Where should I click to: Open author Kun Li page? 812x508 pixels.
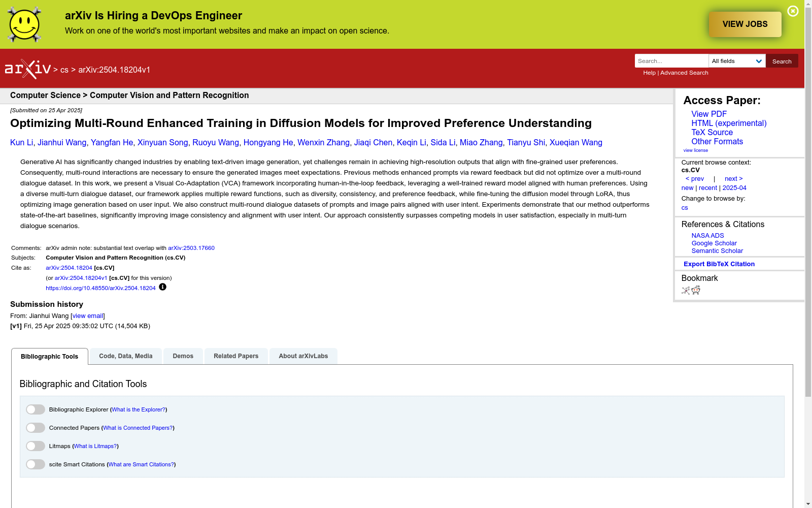click(21, 143)
